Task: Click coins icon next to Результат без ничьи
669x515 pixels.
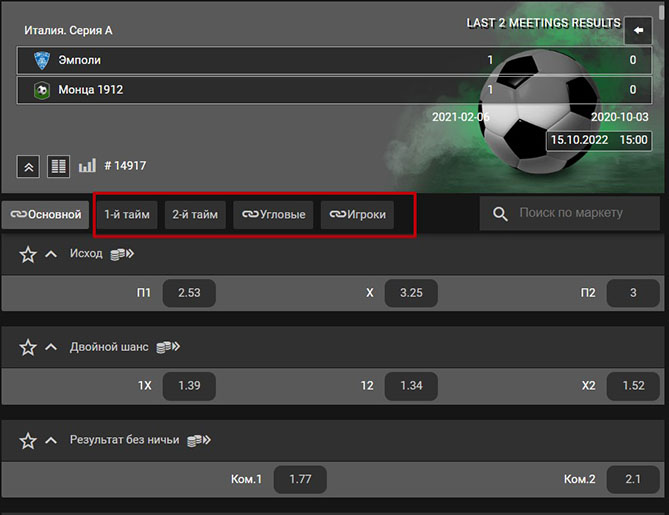Action: coord(199,440)
